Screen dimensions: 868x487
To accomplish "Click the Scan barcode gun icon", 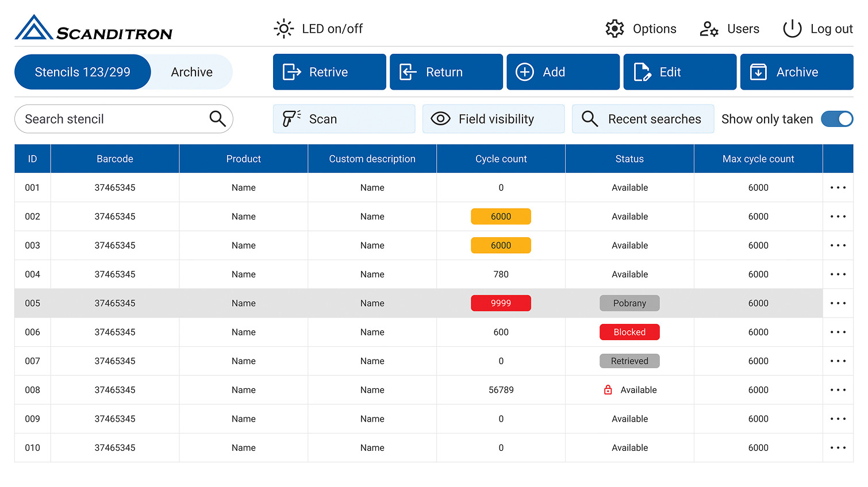I will tap(291, 119).
